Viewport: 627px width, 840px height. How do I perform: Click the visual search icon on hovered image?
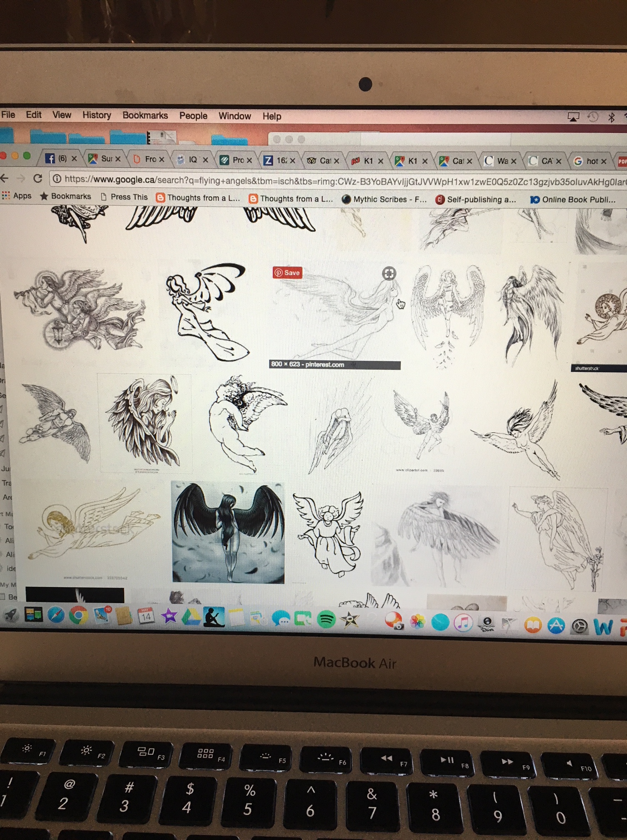point(389,274)
